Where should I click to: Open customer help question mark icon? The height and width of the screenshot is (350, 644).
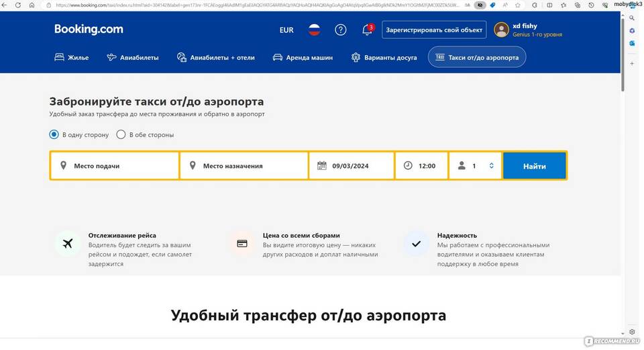(x=341, y=30)
